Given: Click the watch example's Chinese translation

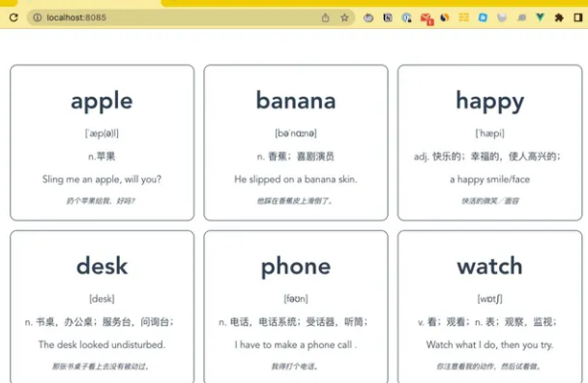Looking at the screenshot, I should click(488, 367).
